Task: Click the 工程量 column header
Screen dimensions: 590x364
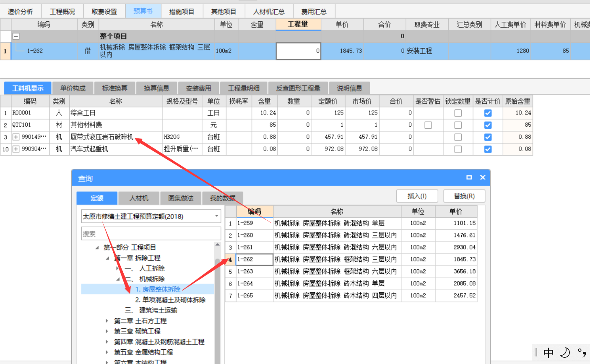Action: pyautogui.click(x=298, y=24)
